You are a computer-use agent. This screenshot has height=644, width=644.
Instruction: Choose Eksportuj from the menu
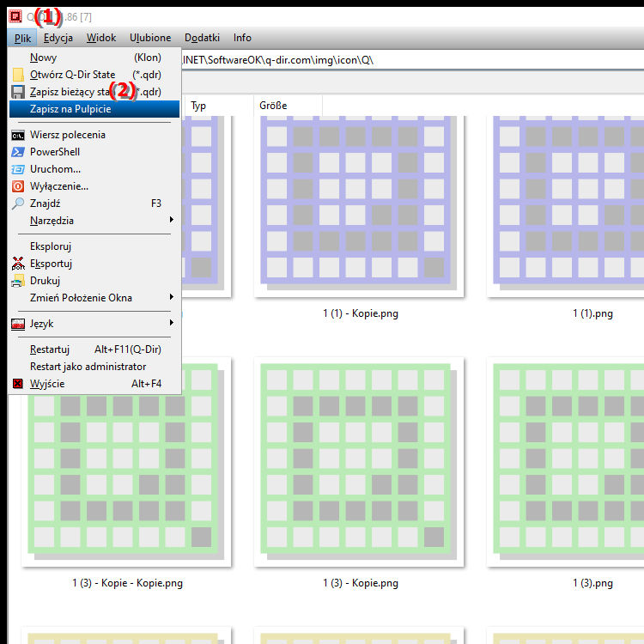(94, 264)
